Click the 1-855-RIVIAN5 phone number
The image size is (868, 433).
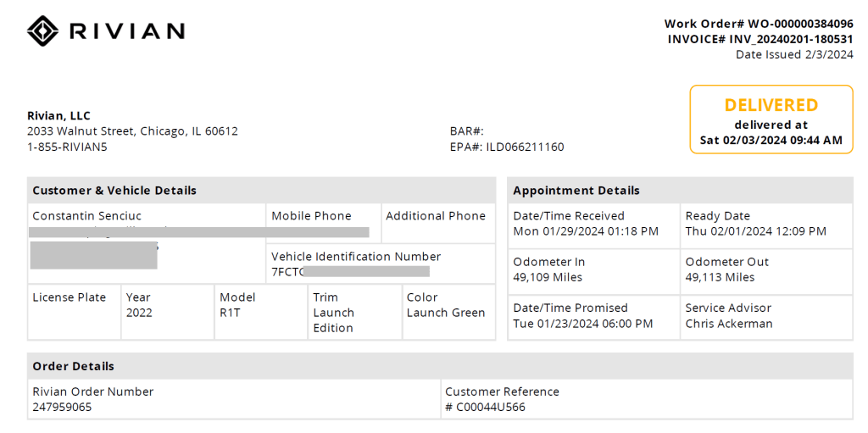[x=67, y=147]
